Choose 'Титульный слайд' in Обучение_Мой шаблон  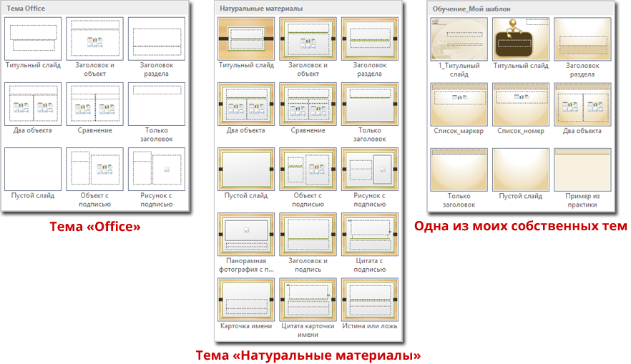coord(521,39)
